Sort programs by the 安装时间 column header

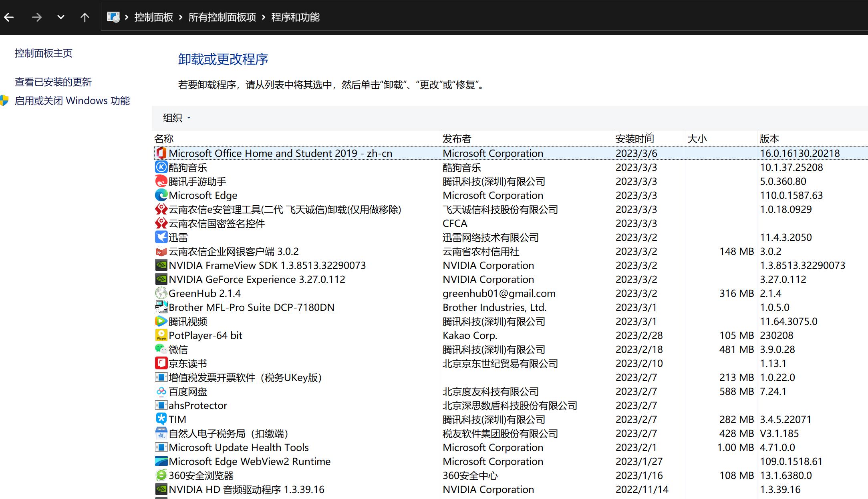[x=634, y=138]
